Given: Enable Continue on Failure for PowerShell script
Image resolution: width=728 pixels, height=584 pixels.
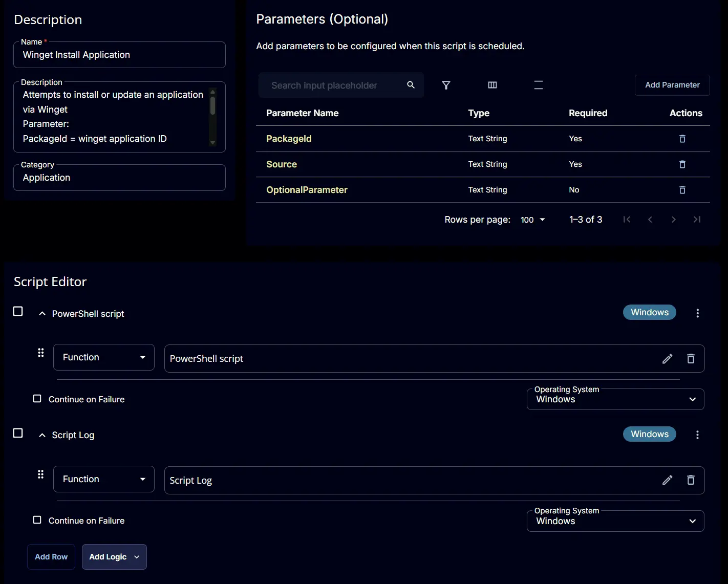Looking at the screenshot, I should point(37,399).
